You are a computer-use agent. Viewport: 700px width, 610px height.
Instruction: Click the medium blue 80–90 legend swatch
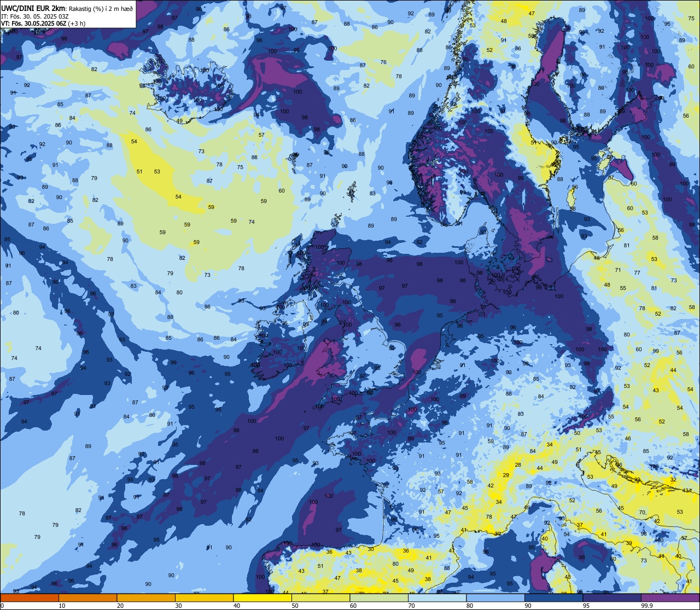[x=495, y=597]
